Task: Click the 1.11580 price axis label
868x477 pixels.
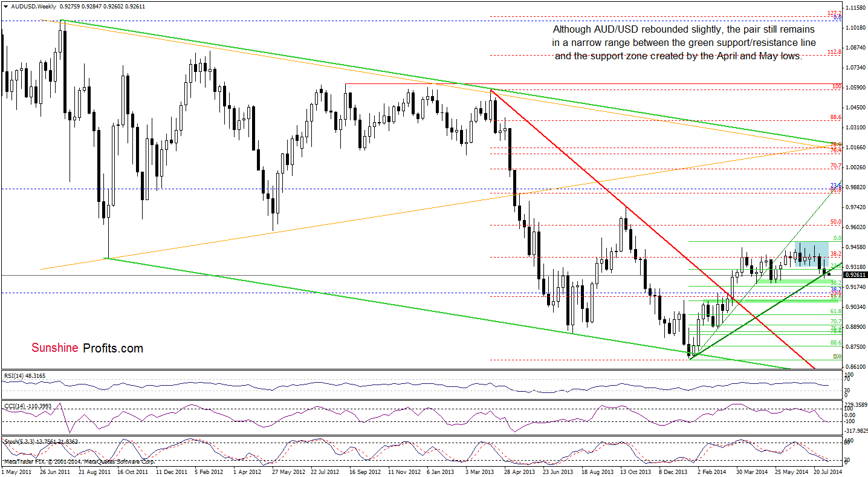Action: pos(856,8)
